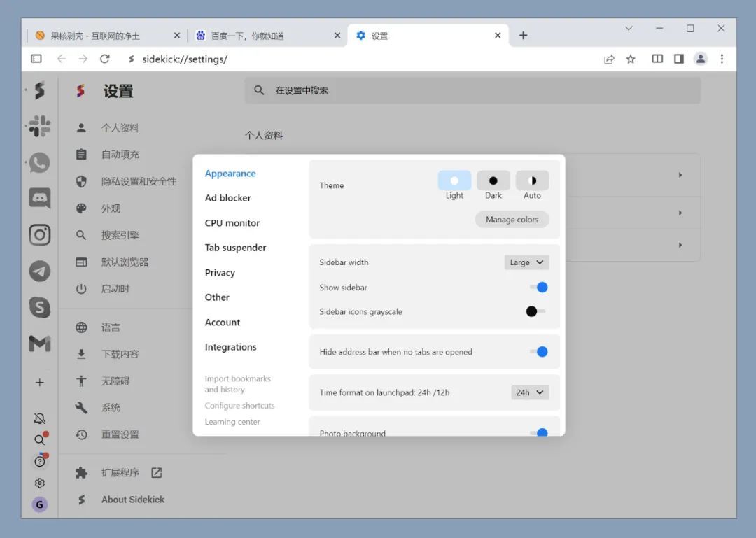Open the sidebar help icon
This screenshot has height=538, width=756.
[x=39, y=461]
